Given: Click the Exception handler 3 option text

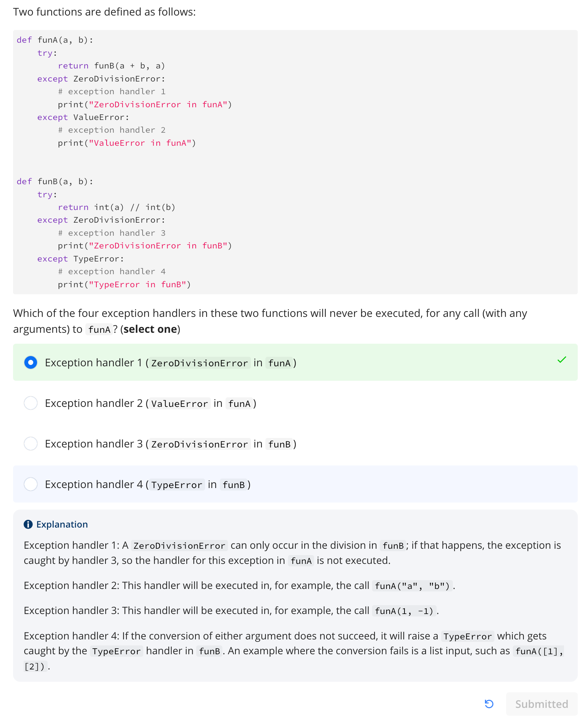Looking at the screenshot, I should (x=171, y=444).
